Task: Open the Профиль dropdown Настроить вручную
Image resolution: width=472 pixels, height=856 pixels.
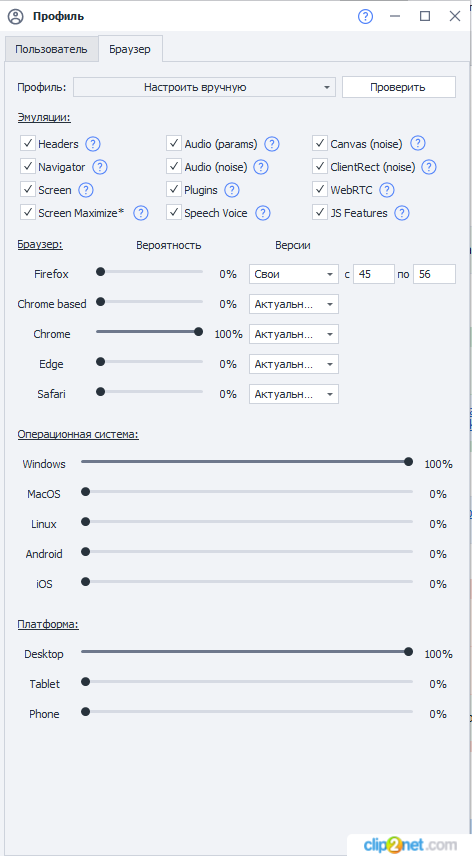Action: point(205,87)
